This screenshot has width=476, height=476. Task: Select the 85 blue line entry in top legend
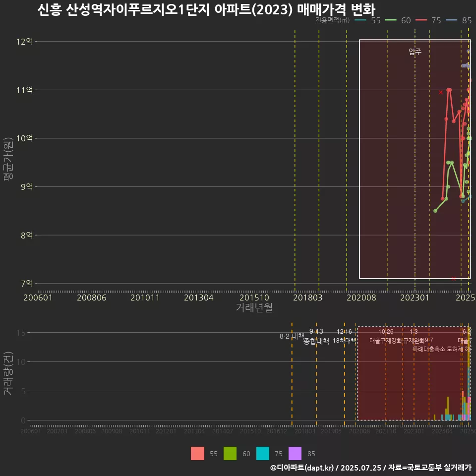coord(459,20)
